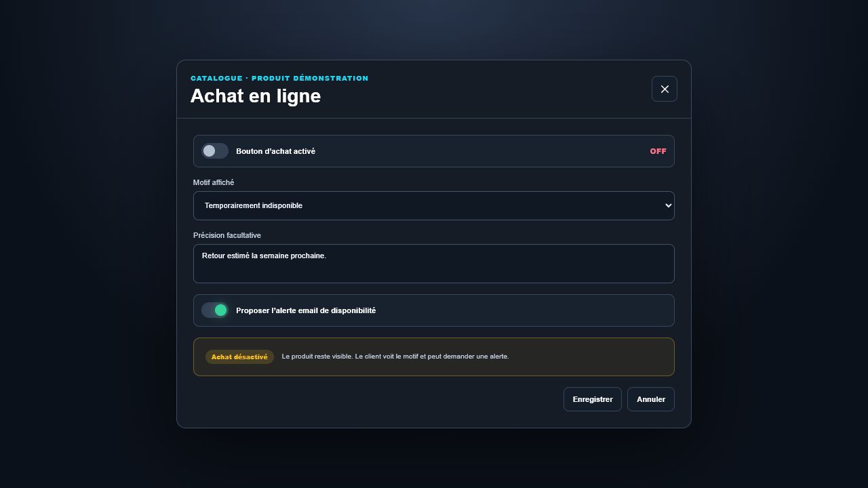
Task: Click the Retour estimé la semaine prochaine text
Action: 264,256
